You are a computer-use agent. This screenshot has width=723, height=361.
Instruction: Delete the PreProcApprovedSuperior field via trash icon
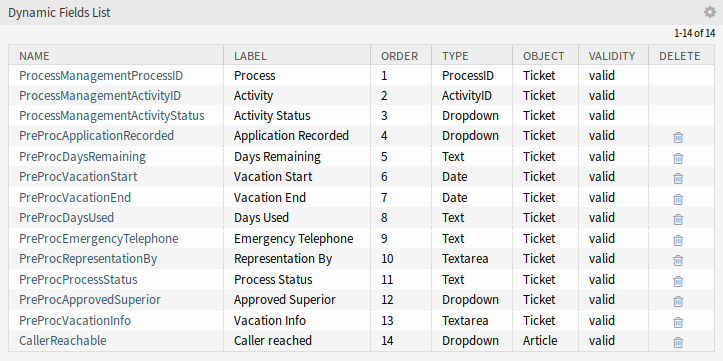pyautogui.click(x=678, y=302)
